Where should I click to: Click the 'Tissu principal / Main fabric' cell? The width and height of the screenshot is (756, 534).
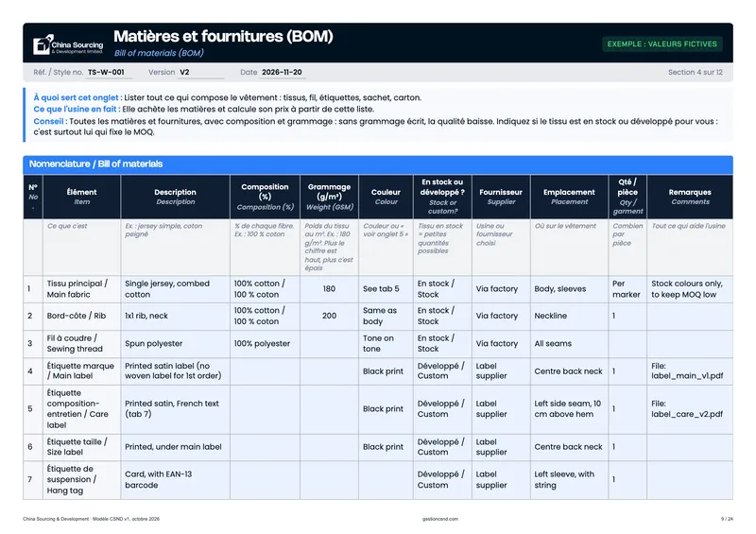coord(81,289)
